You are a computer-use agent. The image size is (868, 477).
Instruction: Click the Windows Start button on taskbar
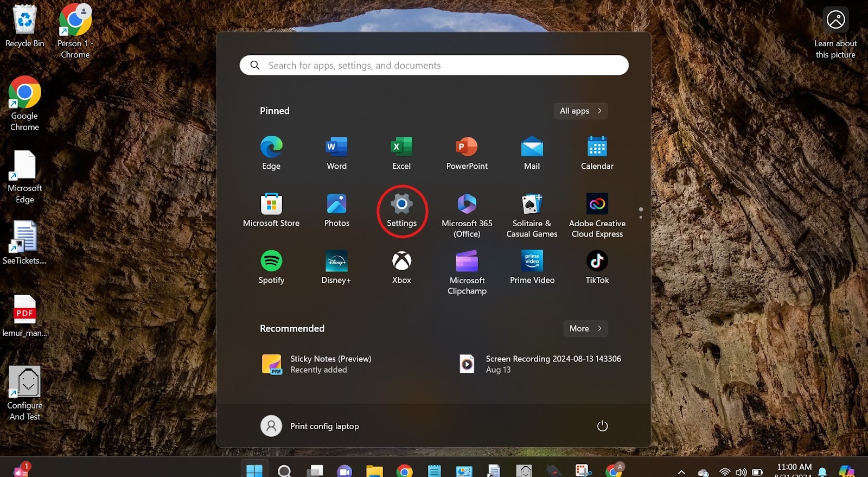pyautogui.click(x=254, y=471)
